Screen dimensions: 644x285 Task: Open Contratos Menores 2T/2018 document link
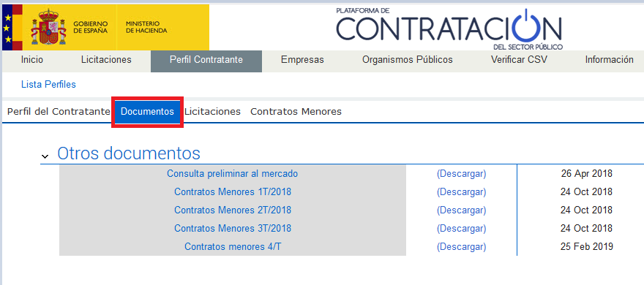tap(233, 210)
